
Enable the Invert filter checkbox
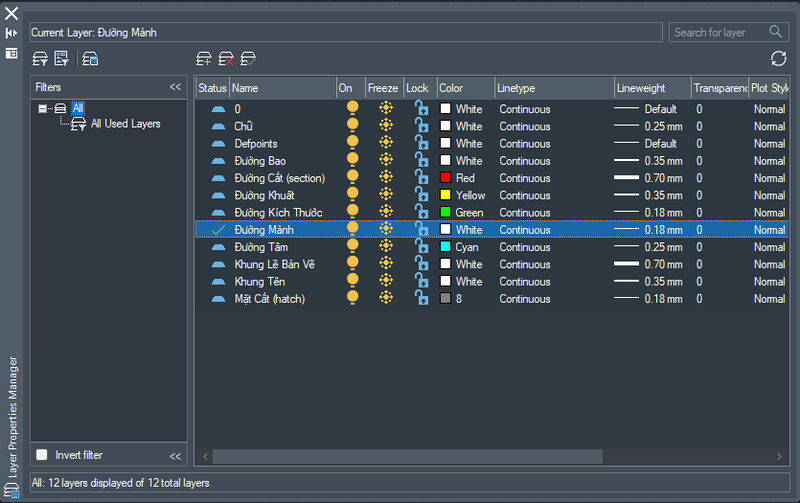click(42, 455)
